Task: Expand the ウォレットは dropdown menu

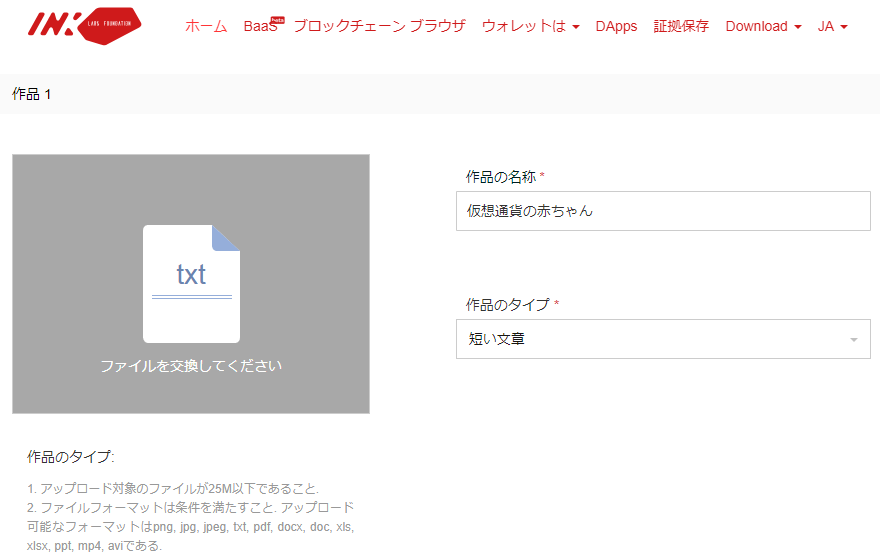Action: pyautogui.click(x=530, y=26)
